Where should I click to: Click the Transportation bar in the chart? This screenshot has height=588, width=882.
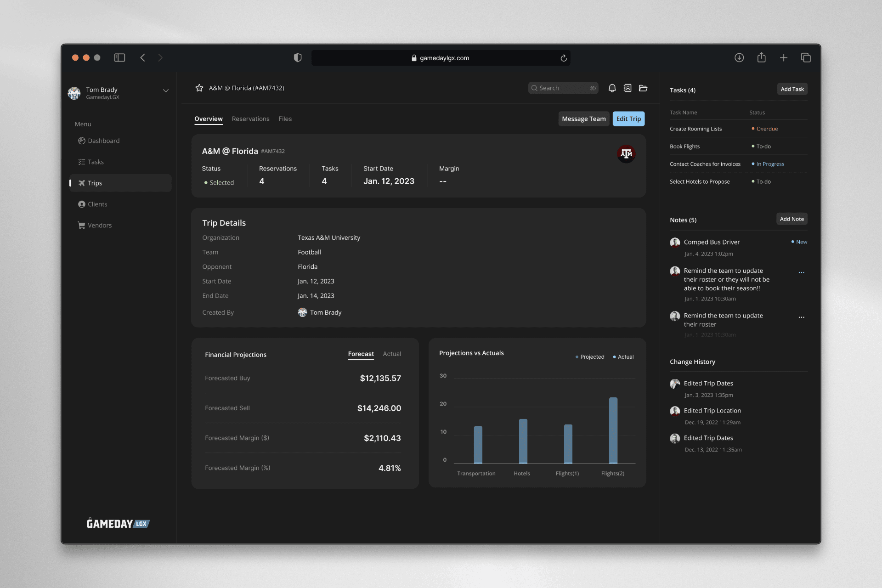[x=478, y=445]
